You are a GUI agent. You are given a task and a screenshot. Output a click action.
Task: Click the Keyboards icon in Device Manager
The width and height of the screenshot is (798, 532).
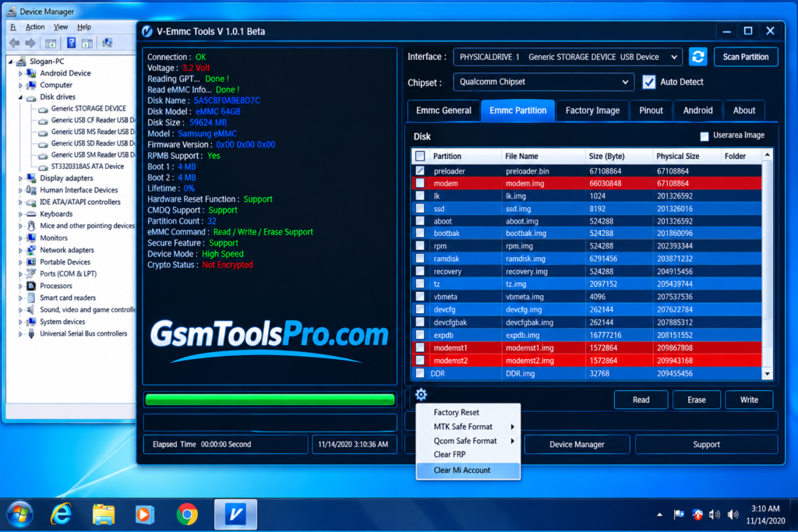click(x=31, y=214)
